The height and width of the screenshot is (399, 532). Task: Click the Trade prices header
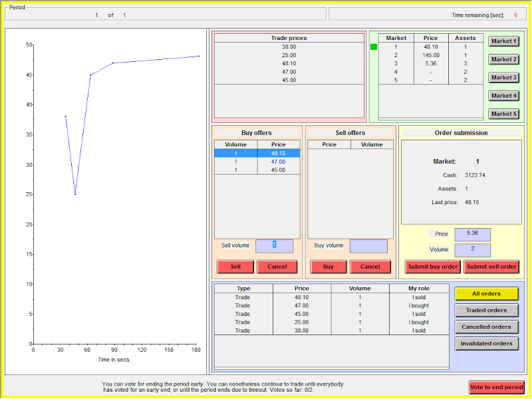[289, 38]
